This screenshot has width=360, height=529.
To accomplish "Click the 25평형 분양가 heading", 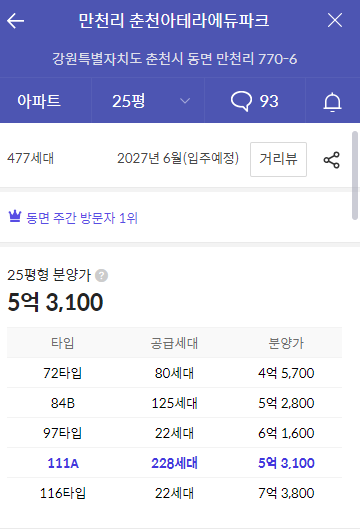I will tap(49, 275).
